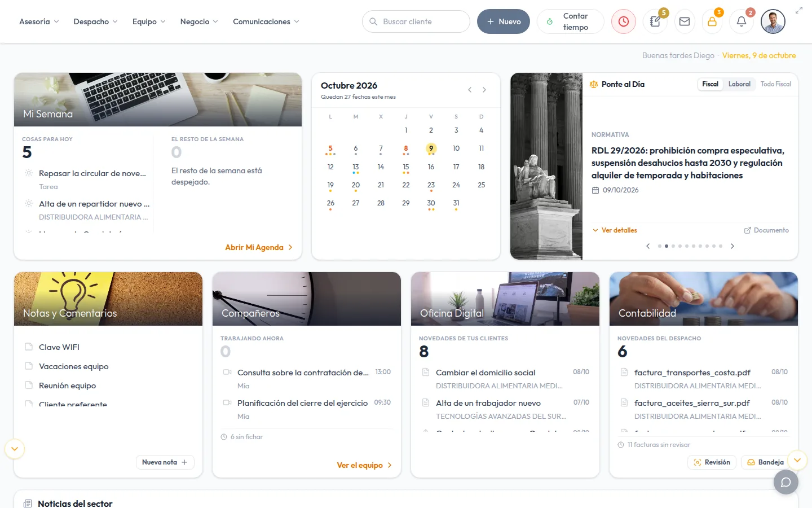This screenshot has height=508, width=812.
Task: Expand Ver detalles of the news item
Action: (615, 230)
